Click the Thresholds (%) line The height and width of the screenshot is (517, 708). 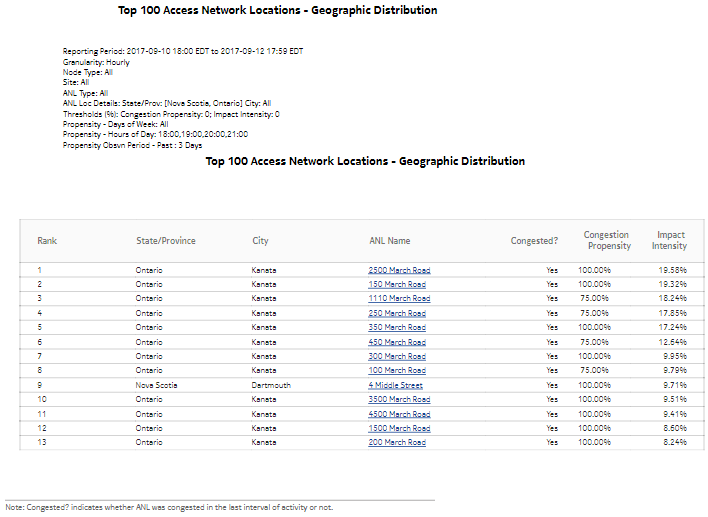(x=171, y=114)
